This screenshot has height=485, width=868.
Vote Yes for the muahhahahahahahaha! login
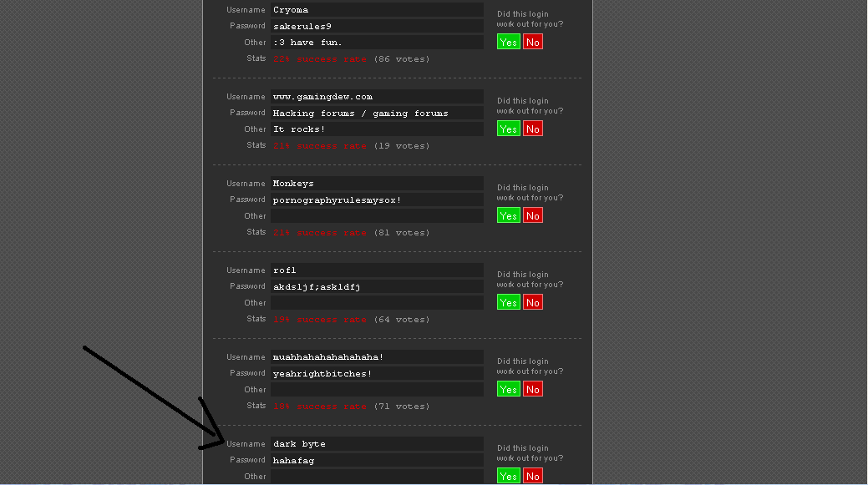click(x=508, y=389)
